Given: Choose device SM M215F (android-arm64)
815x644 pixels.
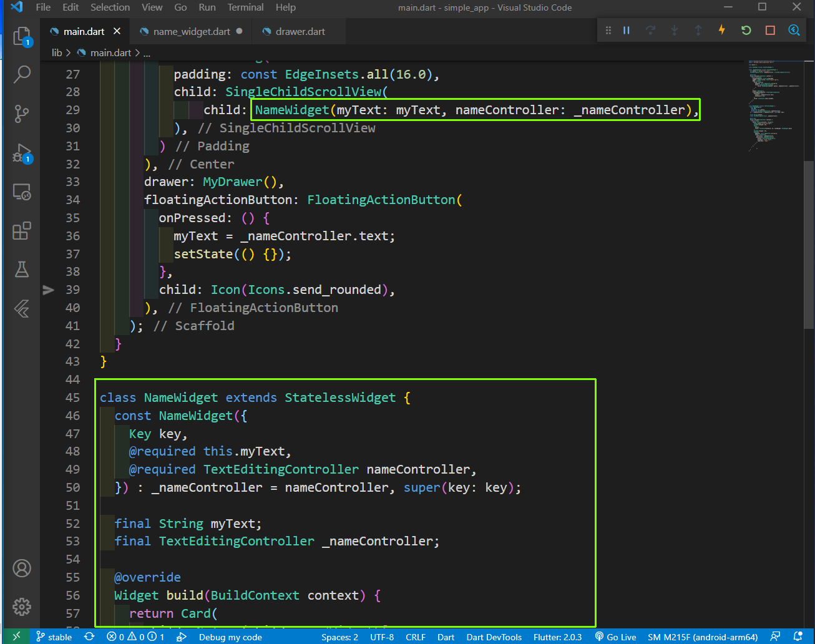Looking at the screenshot, I should pos(703,637).
